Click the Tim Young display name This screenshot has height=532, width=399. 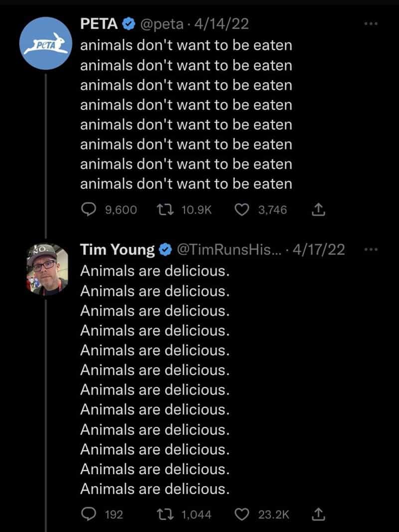point(118,250)
